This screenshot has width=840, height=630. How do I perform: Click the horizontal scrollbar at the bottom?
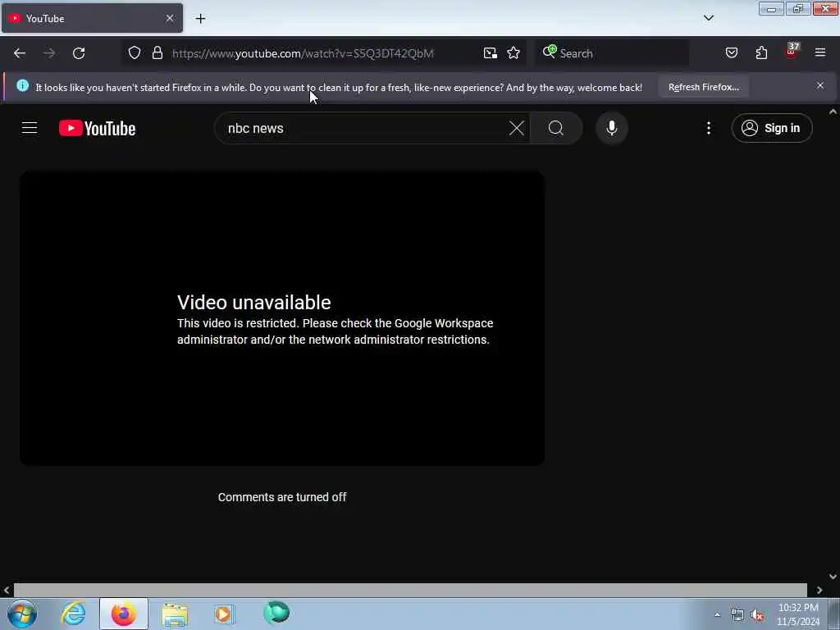pos(410,590)
